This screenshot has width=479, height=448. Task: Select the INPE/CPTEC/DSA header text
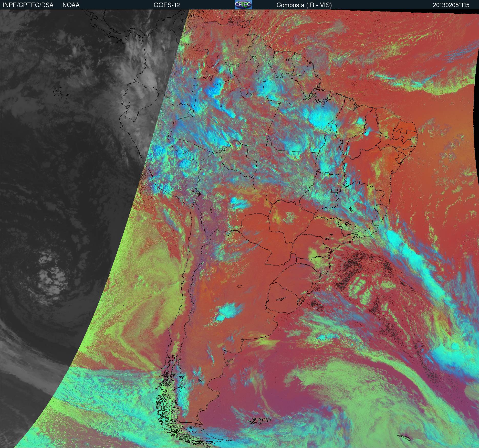28,5
